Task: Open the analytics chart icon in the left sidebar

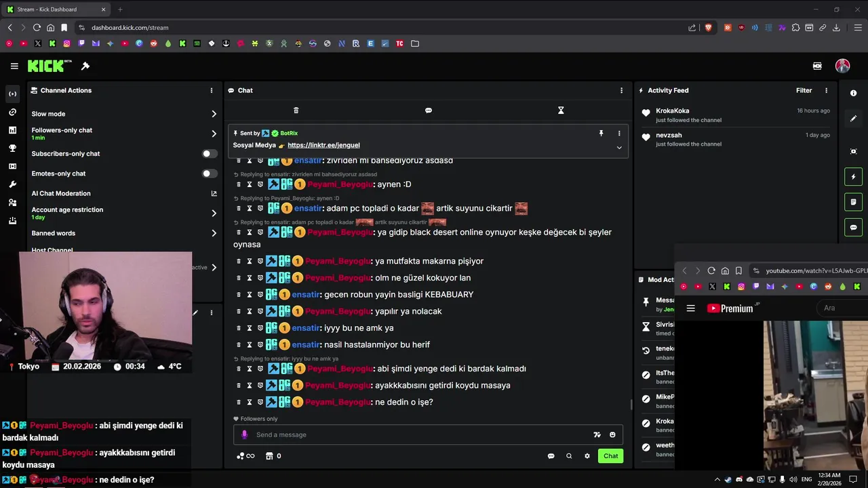Action: click(12, 130)
